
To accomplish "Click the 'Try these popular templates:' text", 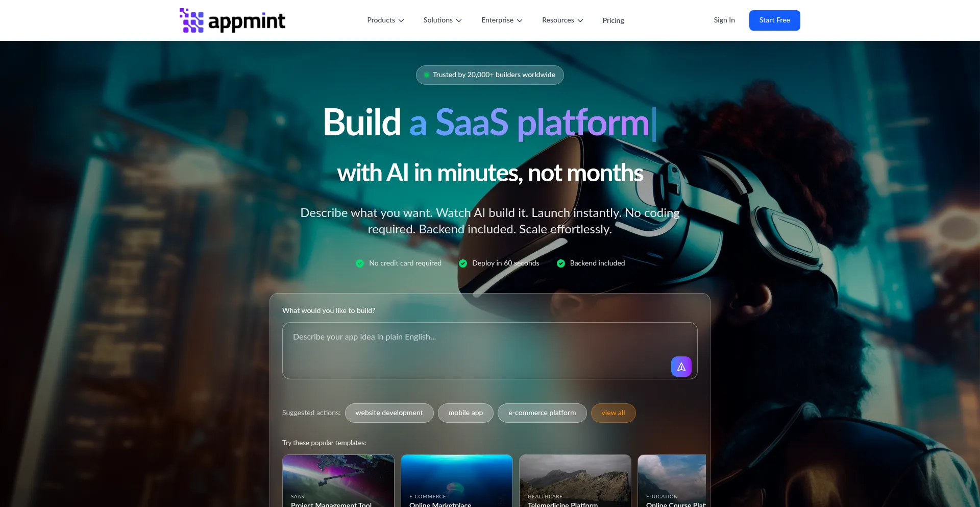I will tap(324, 443).
